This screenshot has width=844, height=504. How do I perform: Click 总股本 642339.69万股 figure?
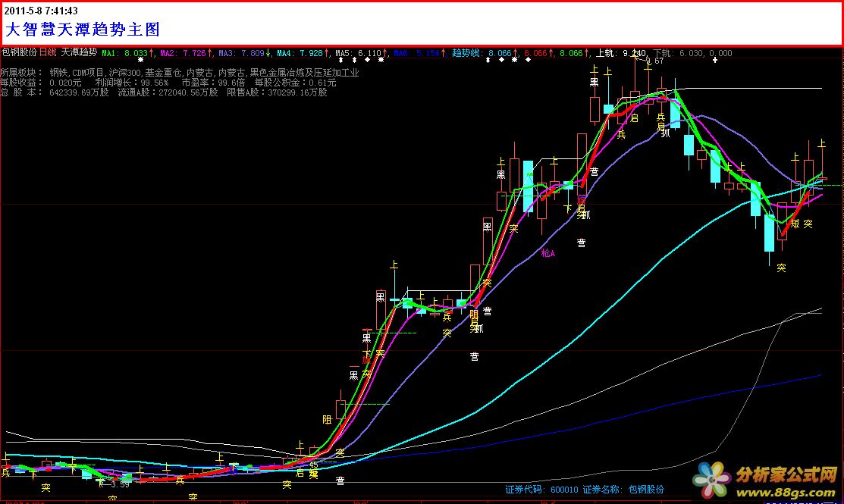[55, 92]
